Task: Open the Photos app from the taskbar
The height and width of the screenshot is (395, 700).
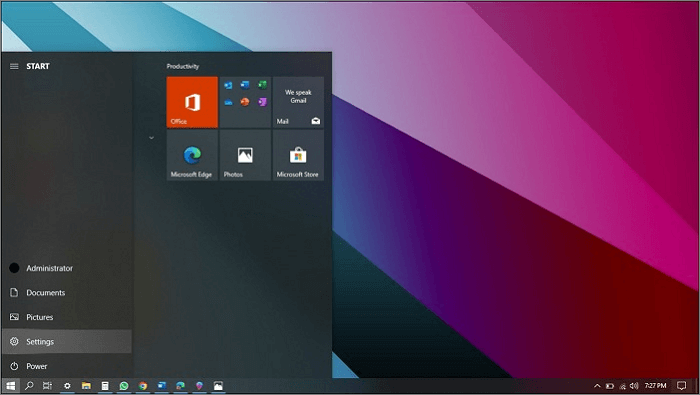Action: (218, 386)
